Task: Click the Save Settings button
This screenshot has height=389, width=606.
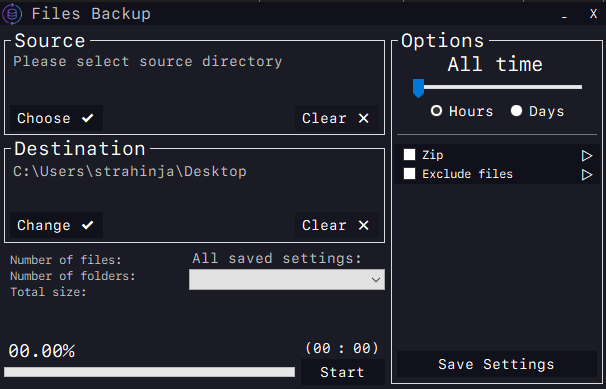Action: coord(497,364)
